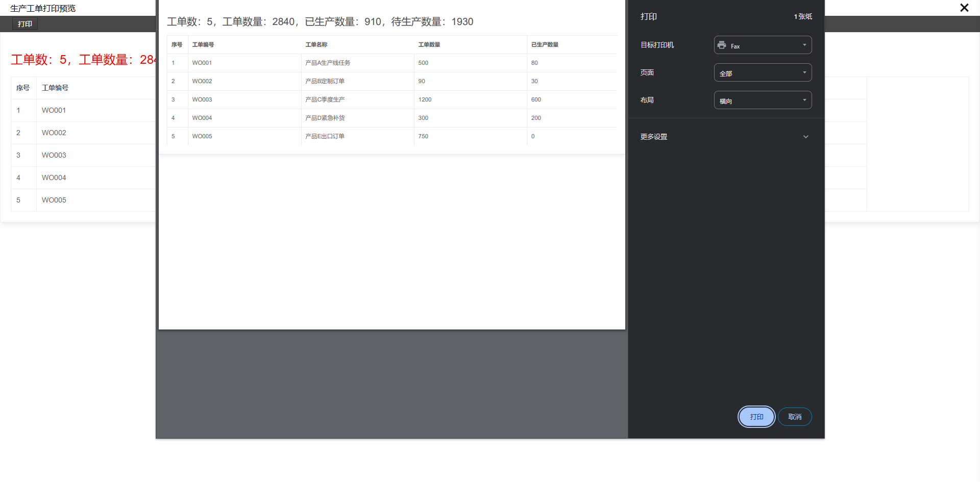Screen dimensions: 980x482
Task: Click 产品B定制订单 in preview
Action: coord(325,81)
